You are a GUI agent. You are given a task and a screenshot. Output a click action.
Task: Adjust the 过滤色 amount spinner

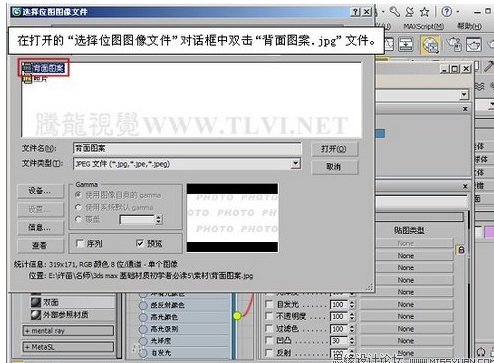[352, 329]
